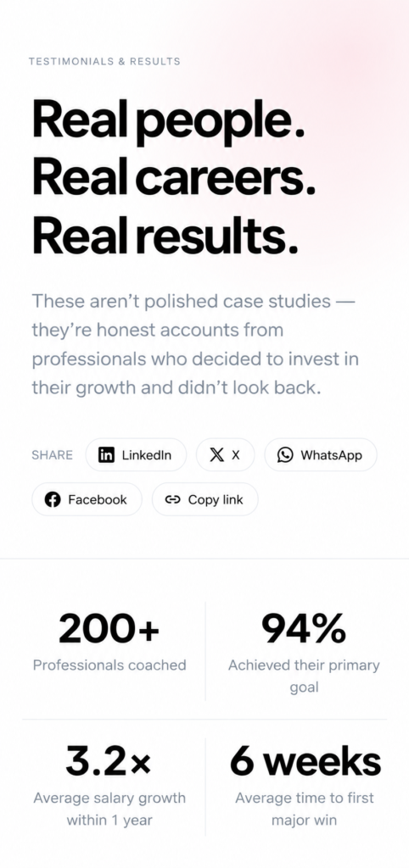This screenshot has height=868, width=409.
Task: Share via the WhatsApp button label
Action: pos(331,455)
